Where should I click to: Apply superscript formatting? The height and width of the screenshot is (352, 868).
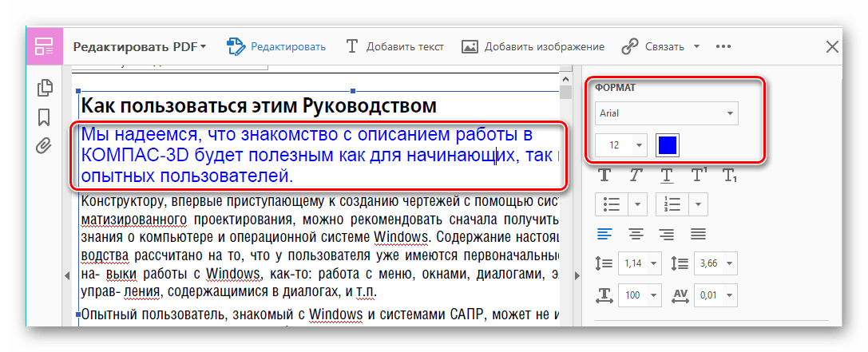[698, 174]
